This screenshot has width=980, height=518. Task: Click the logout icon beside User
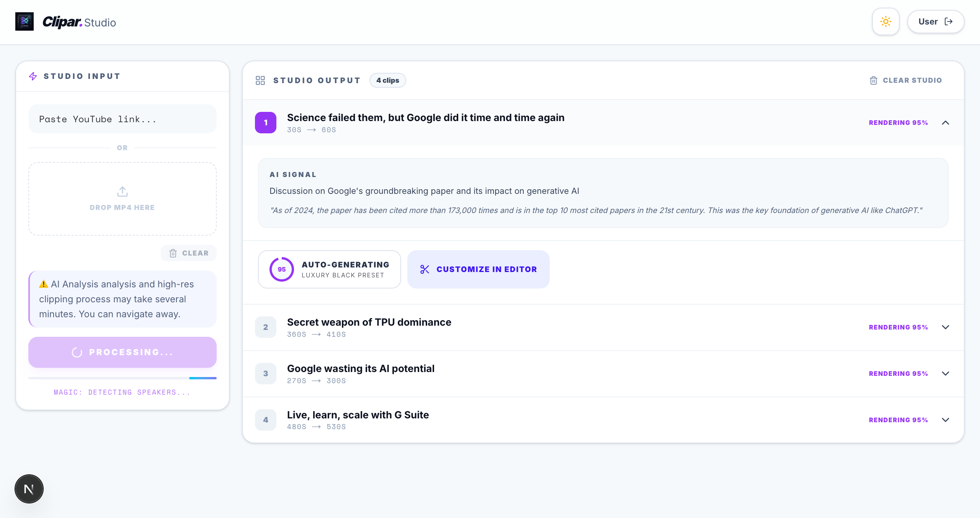pos(949,21)
